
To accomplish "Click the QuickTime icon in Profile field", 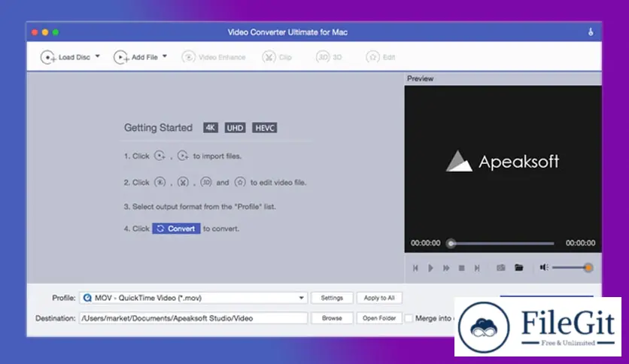I will (87, 298).
